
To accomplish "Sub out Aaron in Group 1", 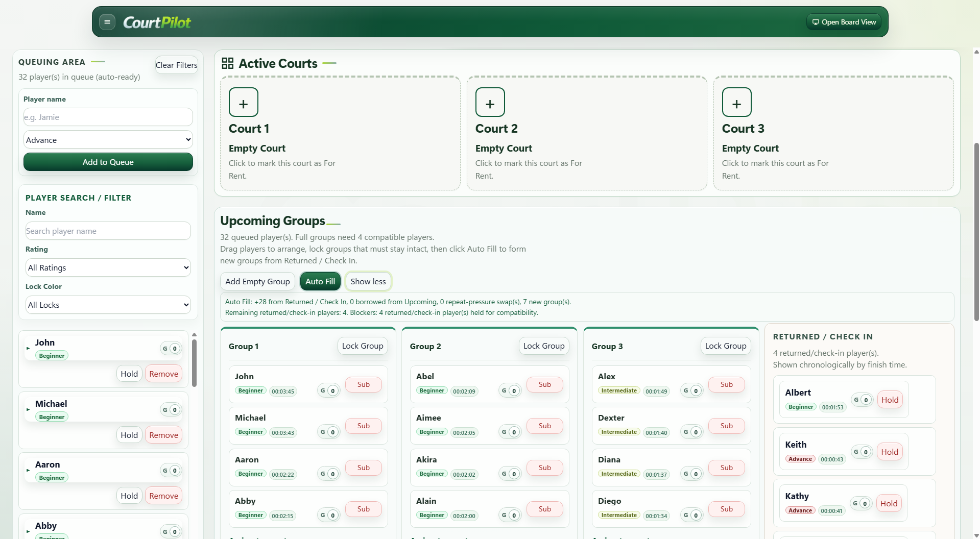I will point(364,468).
